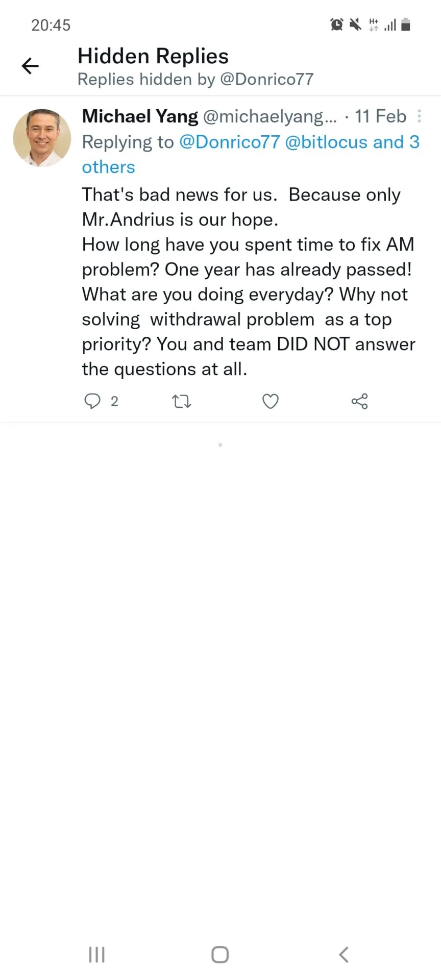This screenshot has height=980, width=441.
Task: Open the three-dot tweet options menu
Action: tap(419, 116)
